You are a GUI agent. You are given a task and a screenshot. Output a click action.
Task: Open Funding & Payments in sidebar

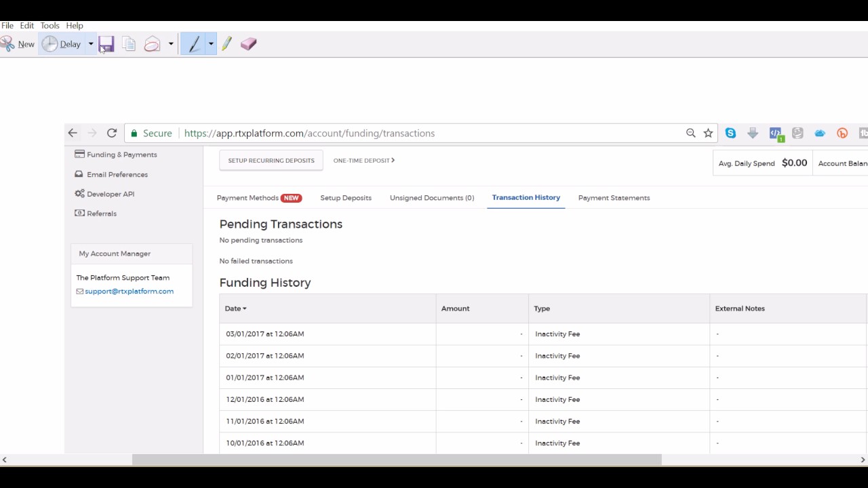(116, 155)
